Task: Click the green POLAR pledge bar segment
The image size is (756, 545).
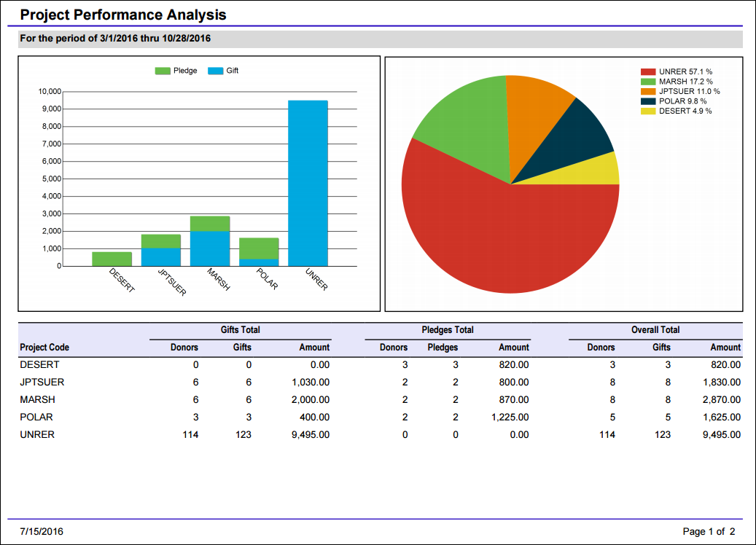Action: (x=259, y=248)
